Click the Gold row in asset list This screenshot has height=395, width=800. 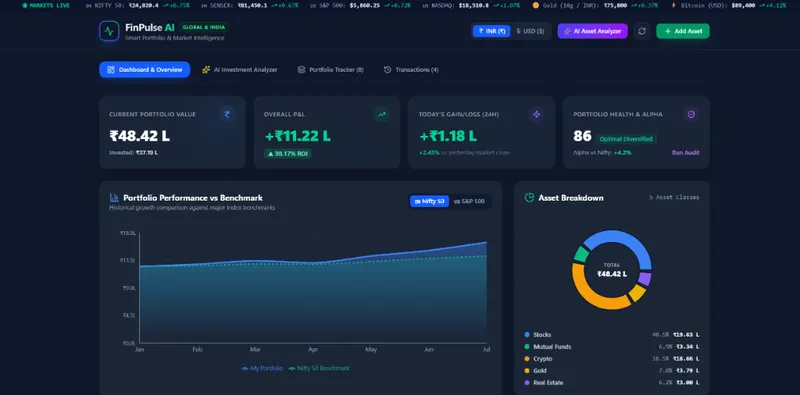[612, 371]
